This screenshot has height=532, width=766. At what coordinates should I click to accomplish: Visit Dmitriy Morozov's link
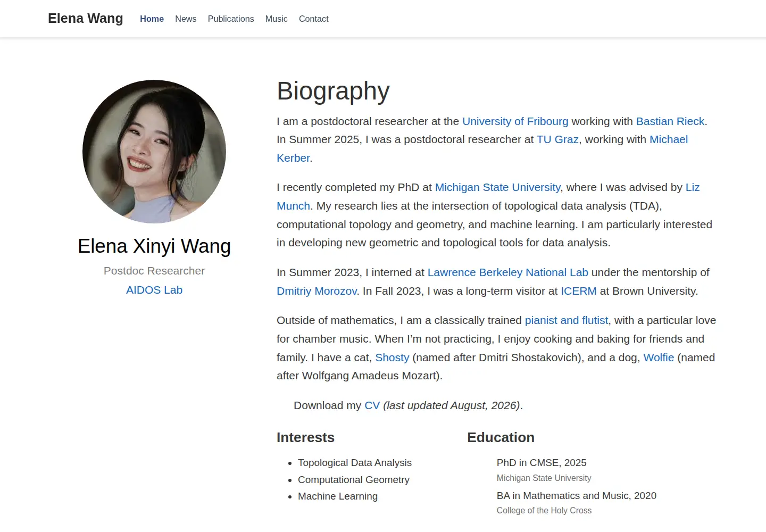click(317, 291)
